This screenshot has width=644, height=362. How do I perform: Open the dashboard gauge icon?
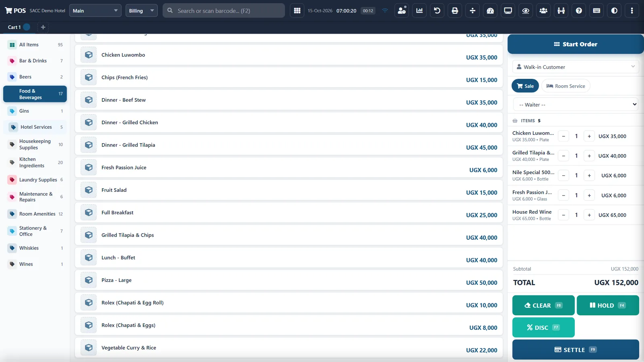tap(490, 11)
